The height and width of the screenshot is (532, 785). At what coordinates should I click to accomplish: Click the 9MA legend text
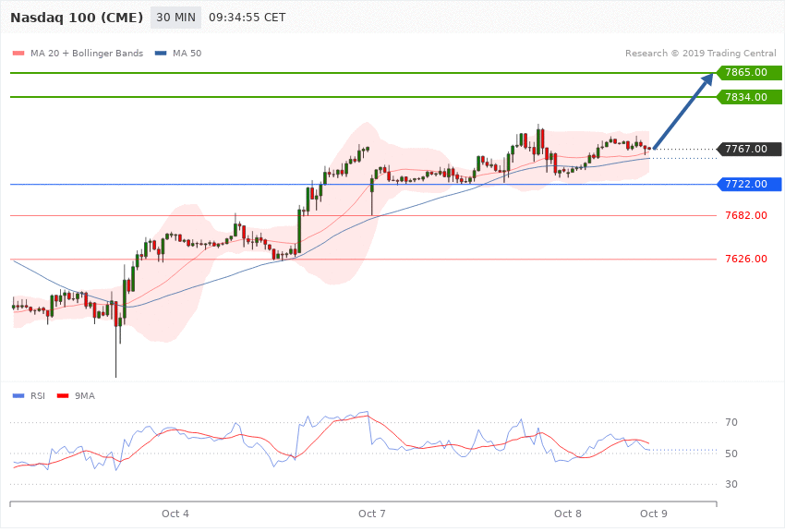pyautogui.click(x=85, y=396)
